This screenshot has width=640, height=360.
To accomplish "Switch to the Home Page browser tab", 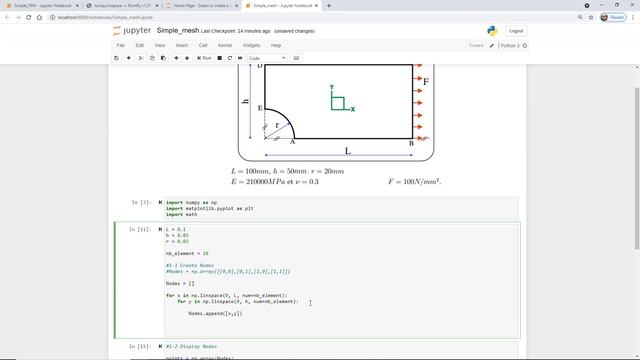I will [x=202, y=6].
